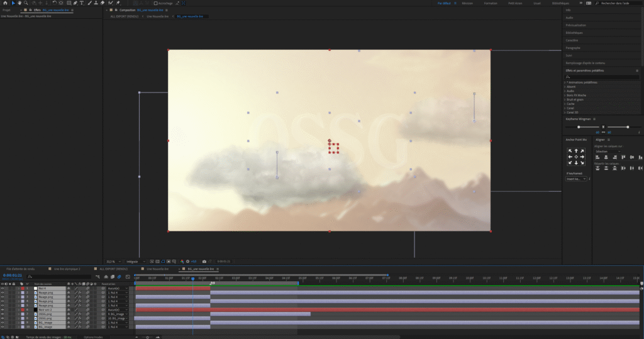Viewport: 644px width, 339px height.
Task: Open the 33,3 % zoom level dropdown
Action: click(112, 261)
